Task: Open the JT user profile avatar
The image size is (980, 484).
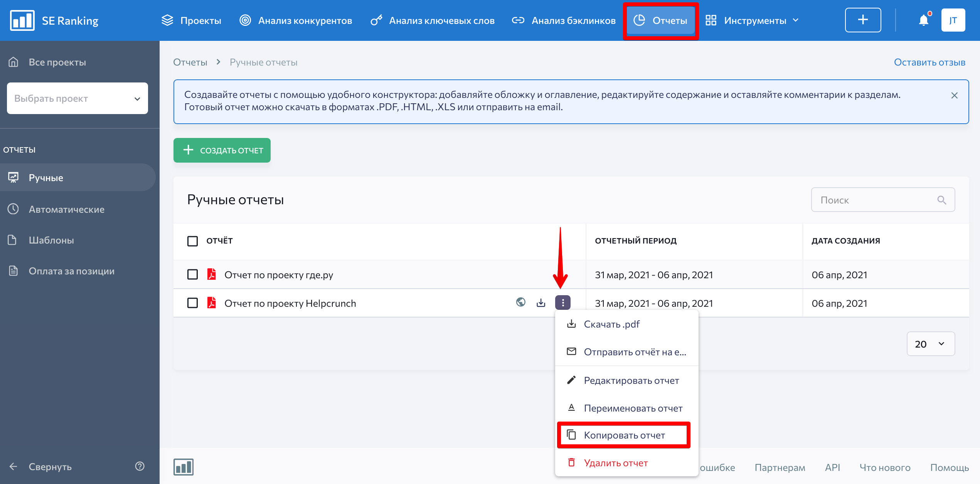Action: pyautogui.click(x=953, y=20)
